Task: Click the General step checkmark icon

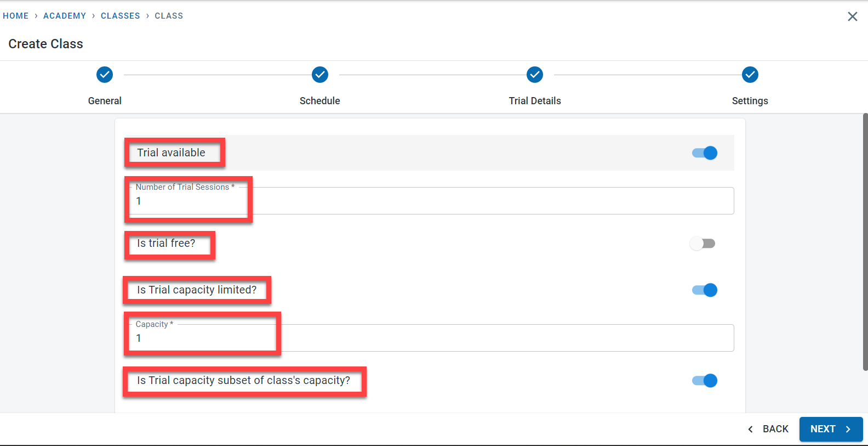Action: 105,75
